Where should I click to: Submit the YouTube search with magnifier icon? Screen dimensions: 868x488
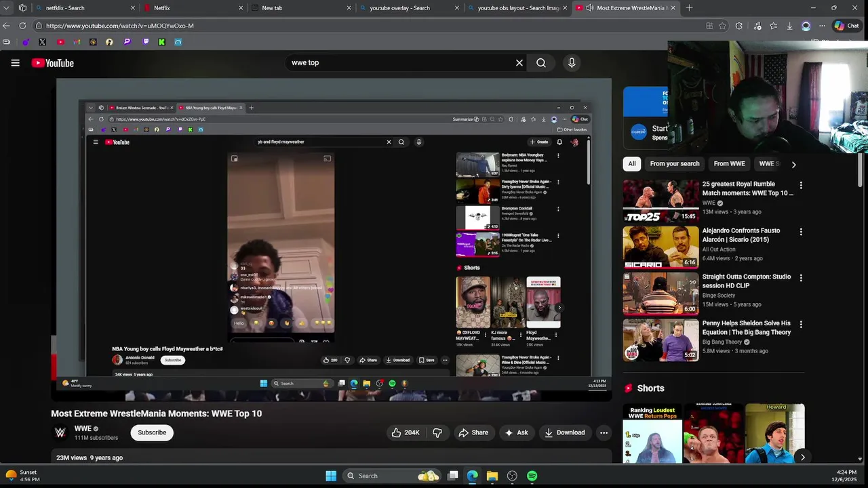(x=541, y=62)
